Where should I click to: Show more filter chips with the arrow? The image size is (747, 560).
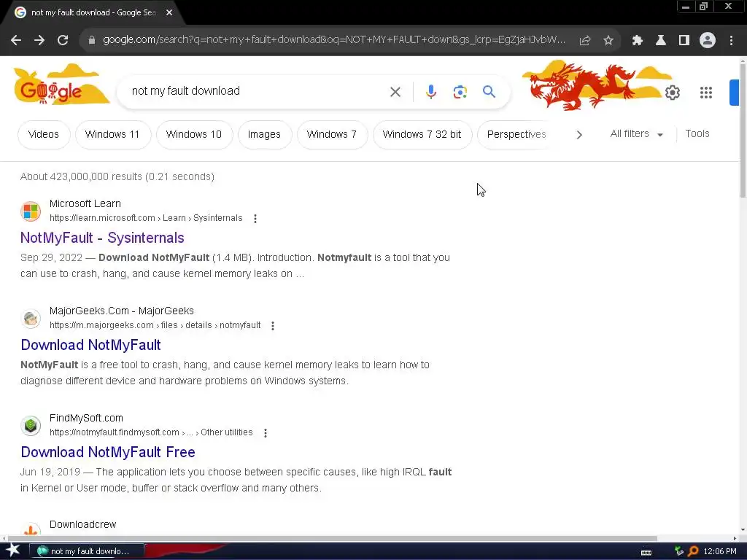[579, 135]
